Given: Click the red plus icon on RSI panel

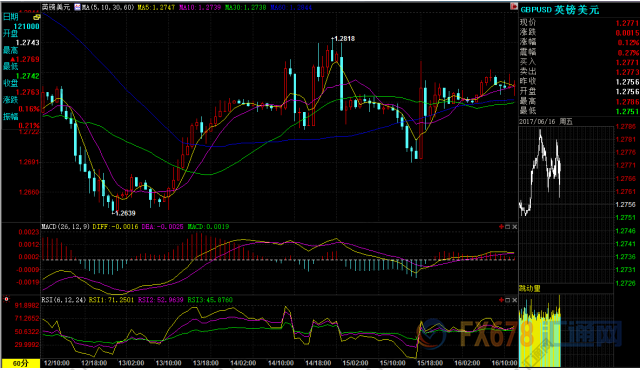Looking at the screenshot, I should (x=501, y=300).
